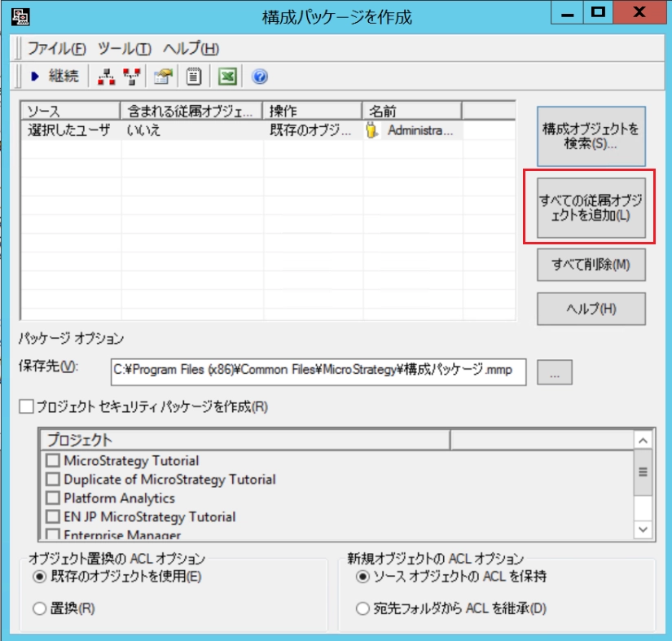Click the 含まれる従属オブジェ... column header
This screenshot has width=672, height=641.
[191, 111]
